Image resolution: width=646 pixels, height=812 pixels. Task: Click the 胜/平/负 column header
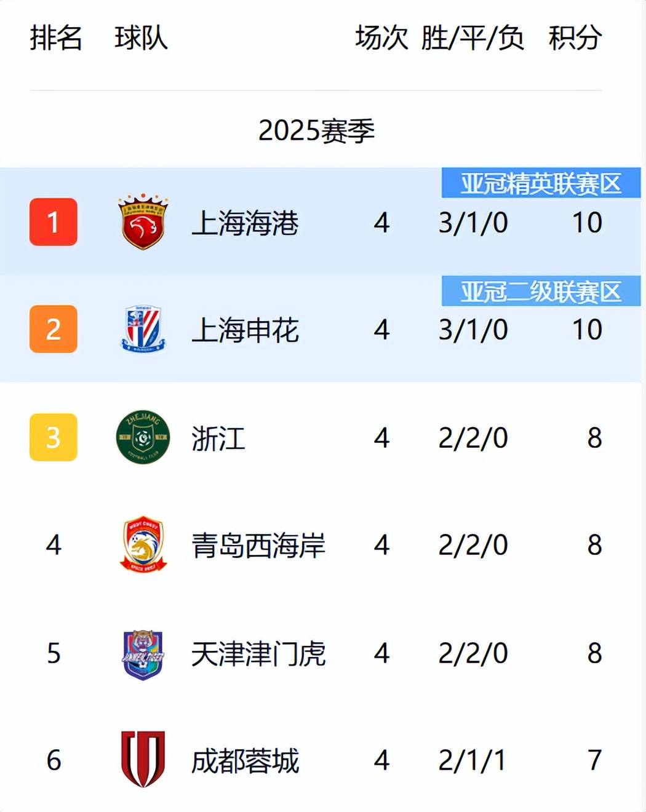coord(473,38)
